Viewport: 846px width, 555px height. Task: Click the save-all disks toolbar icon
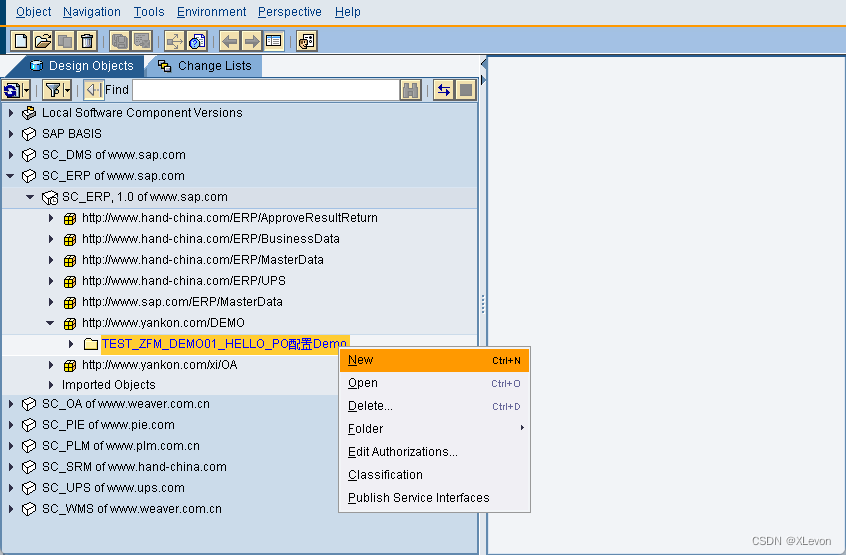[120, 41]
